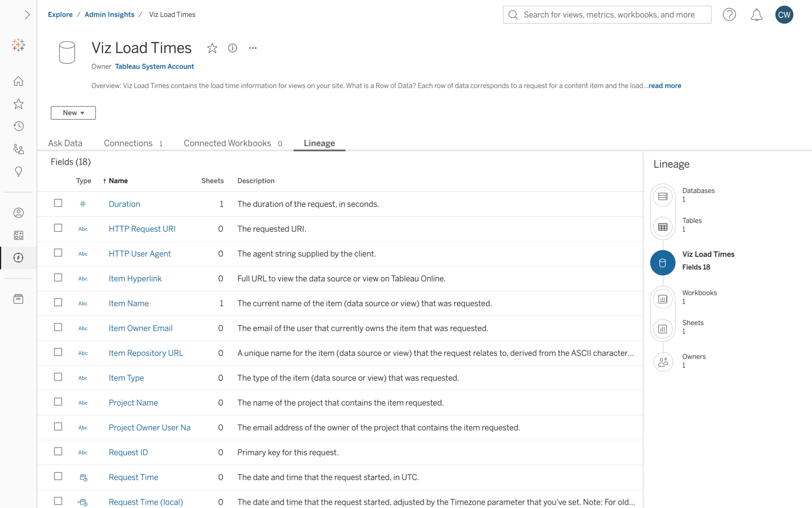The image size is (812, 508).
Task: Open notifications bell icon
Action: tap(756, 15)
